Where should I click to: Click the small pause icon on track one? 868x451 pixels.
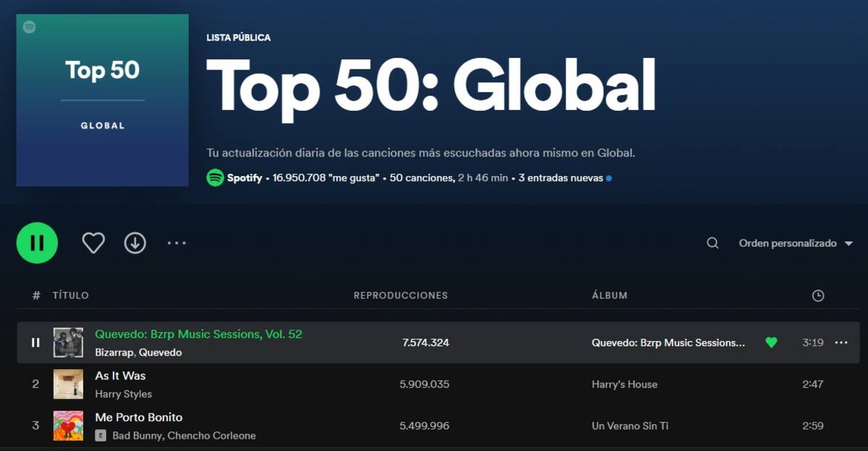tap(35, 342)
